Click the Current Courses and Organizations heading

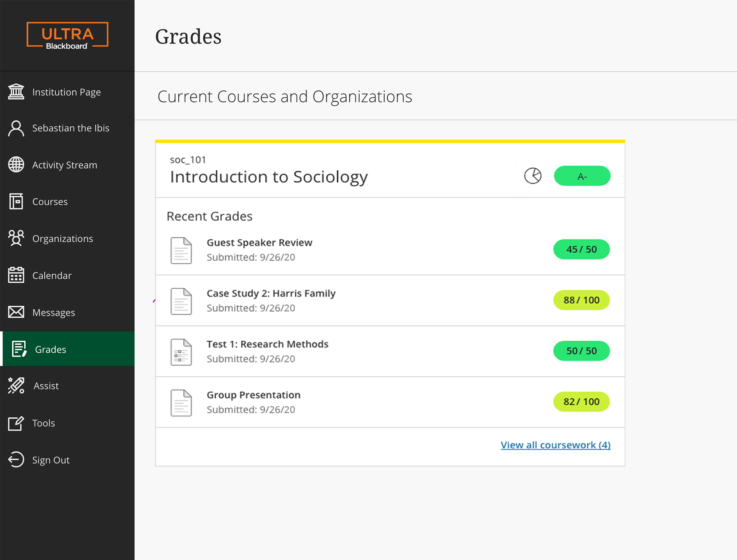click(x=285, y=96)
